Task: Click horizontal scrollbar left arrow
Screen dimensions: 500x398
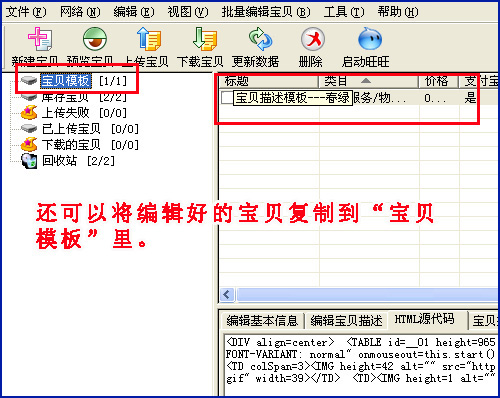Action: (x=227, y=295)
